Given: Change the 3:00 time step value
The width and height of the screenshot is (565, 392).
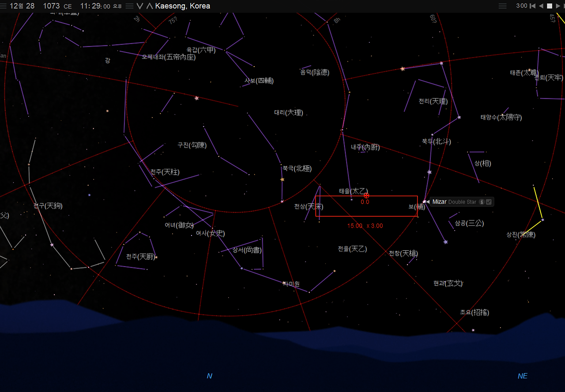Looking at the screenshot, I should [x=522, y=6].
